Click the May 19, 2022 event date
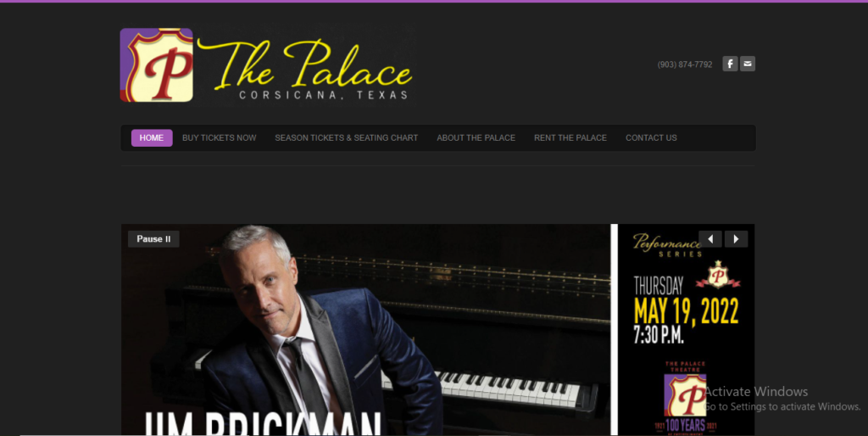The height and width of the screenshot is (436, 868). click(x=686, y=311)
